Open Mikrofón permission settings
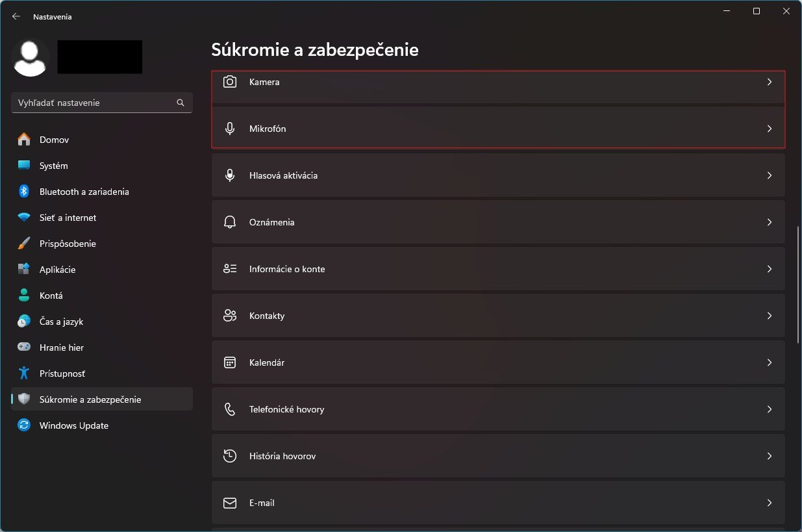Screen dimensions: 802x532 (498, 129)
